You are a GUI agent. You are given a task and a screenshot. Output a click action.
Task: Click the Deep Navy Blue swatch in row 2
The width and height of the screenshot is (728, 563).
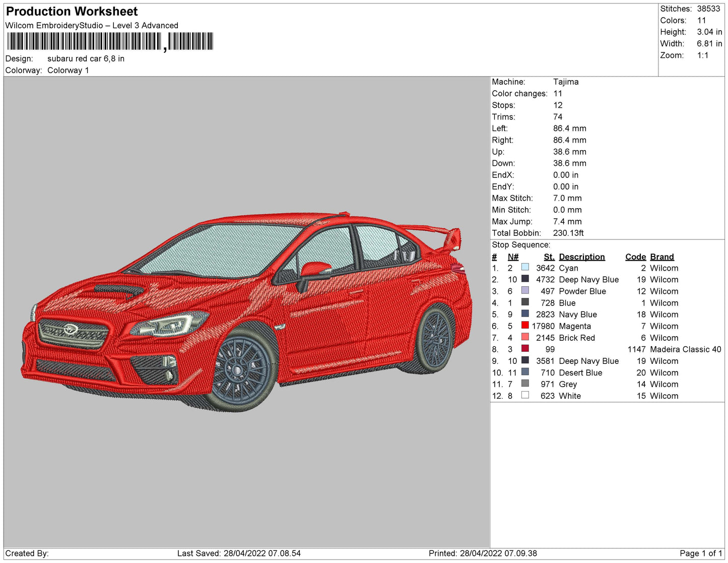click(x=525, y=279)
